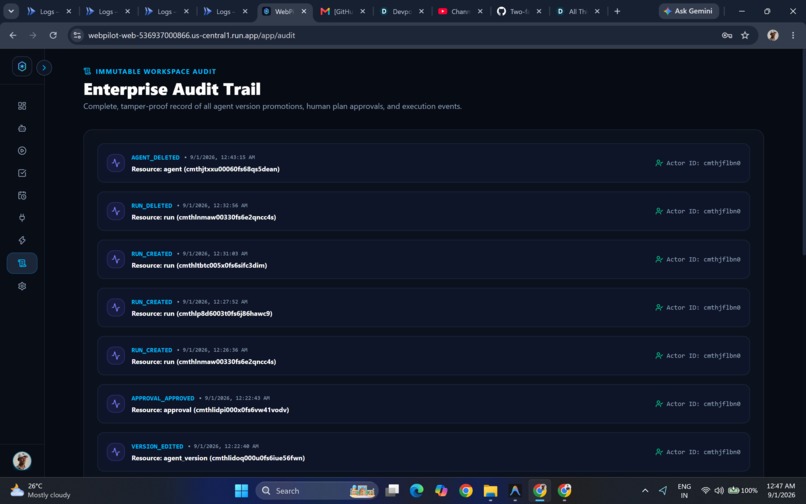Show hidden icons with the tray chevron
Screen dimensions: 806x504
point(645,491)
